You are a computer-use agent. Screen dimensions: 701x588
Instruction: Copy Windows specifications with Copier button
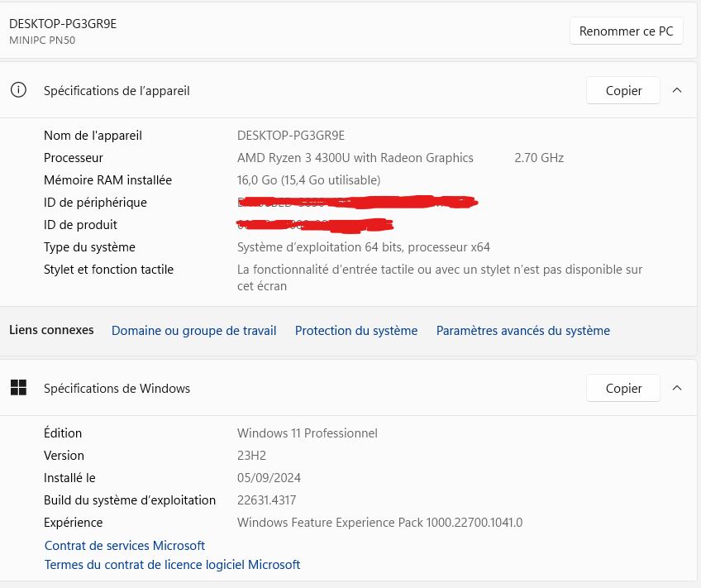pos(623,388)
